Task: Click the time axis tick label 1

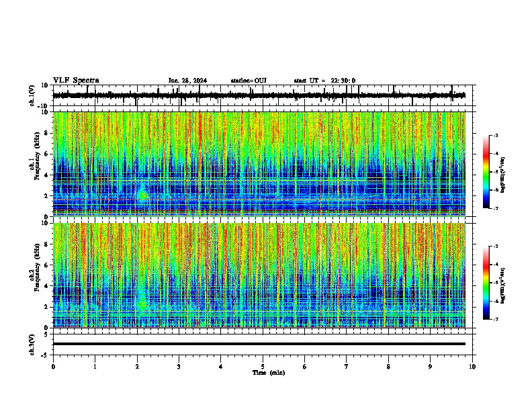Action: [x=95, y=367]
